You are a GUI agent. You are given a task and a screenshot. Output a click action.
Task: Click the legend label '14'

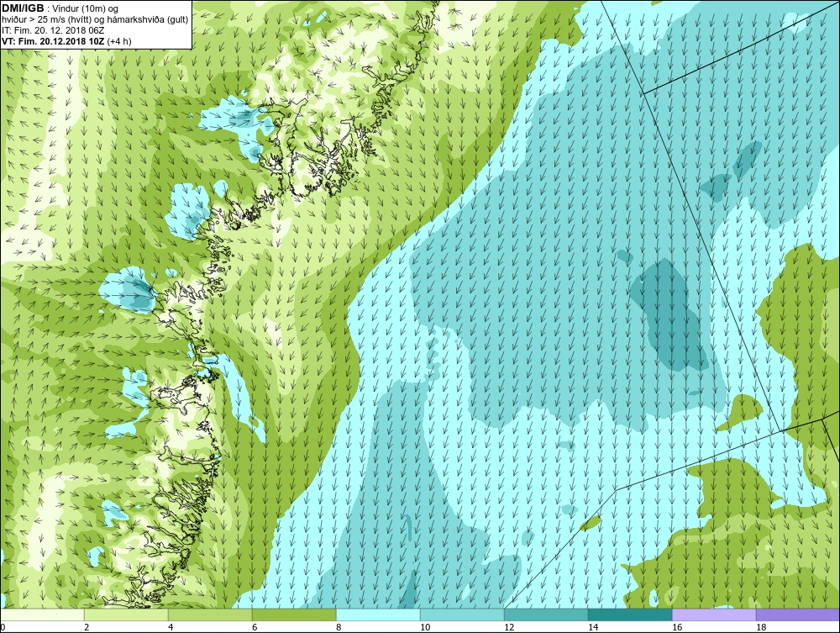(593, 627)
